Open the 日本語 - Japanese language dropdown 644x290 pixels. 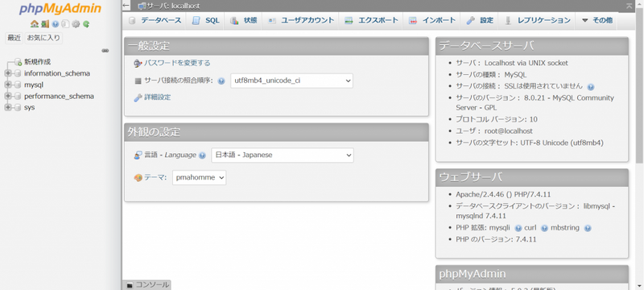[283, 155]
